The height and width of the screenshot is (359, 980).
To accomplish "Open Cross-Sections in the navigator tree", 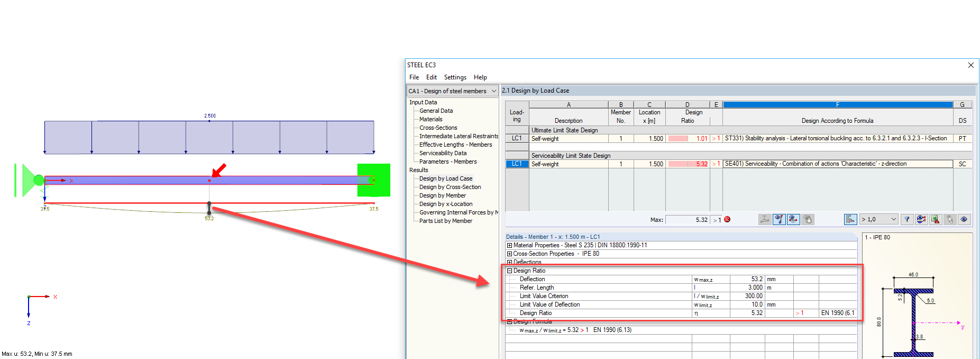I will (438, 128).
